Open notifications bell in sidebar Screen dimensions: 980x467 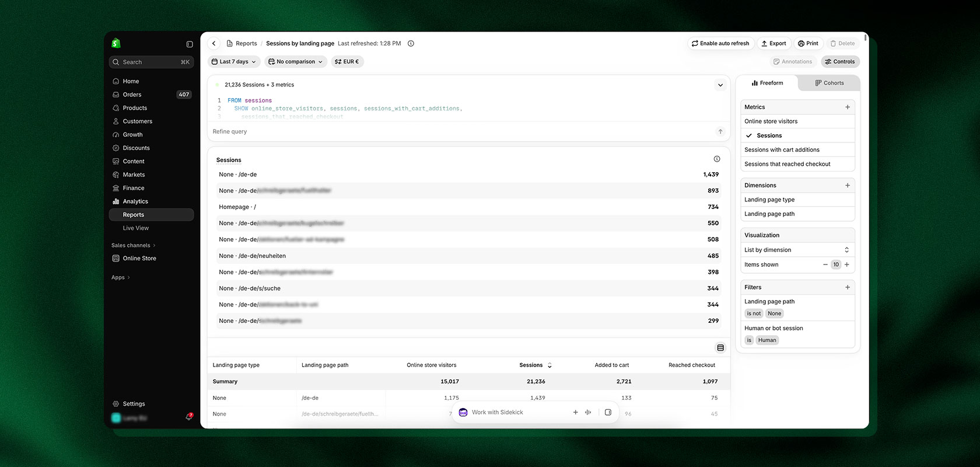point(189,417)
